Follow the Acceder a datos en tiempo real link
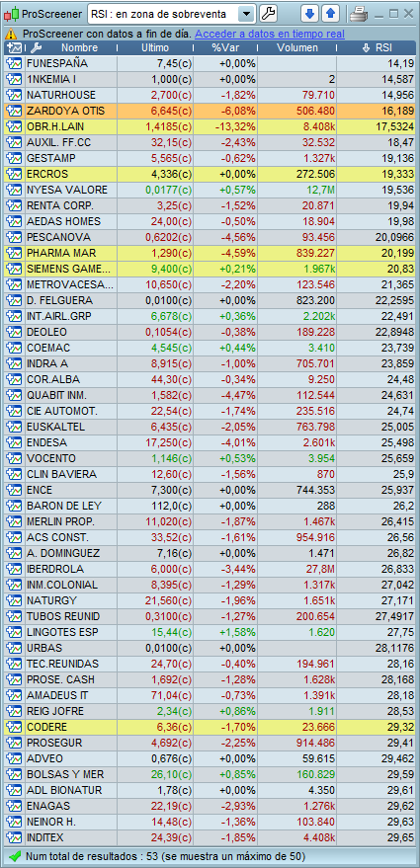420x868 pixels. 269,34
